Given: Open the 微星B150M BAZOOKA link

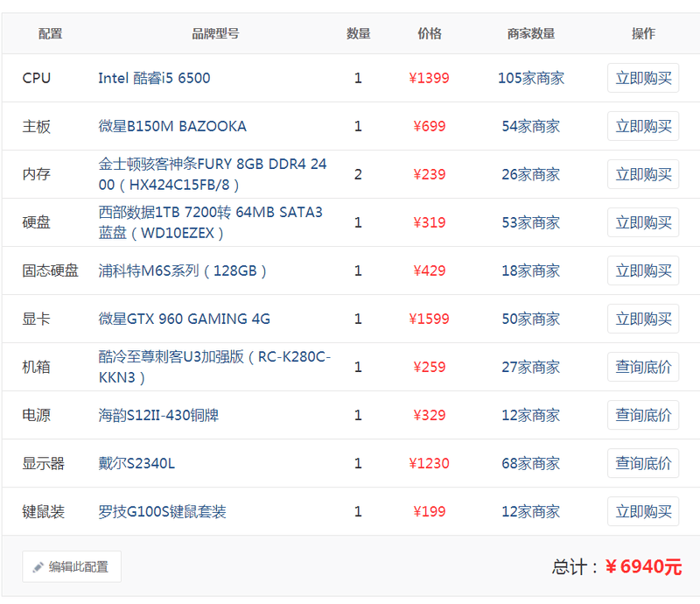Looking at the screenshot, I should (x=172, y=126).
